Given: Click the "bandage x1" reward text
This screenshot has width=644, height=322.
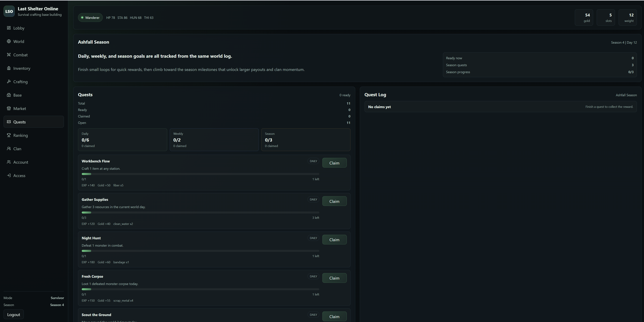Looking at the screenshot, I should pos(121,262).
